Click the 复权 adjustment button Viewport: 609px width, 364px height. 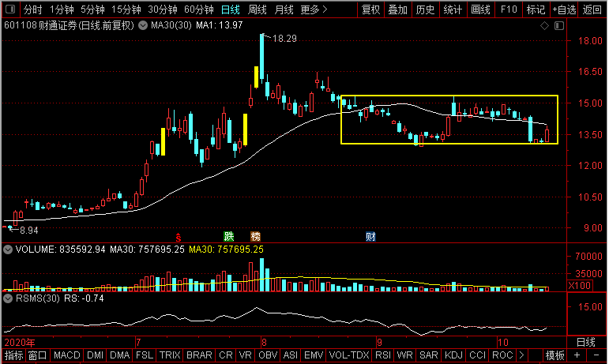click(x=370, y=9)
